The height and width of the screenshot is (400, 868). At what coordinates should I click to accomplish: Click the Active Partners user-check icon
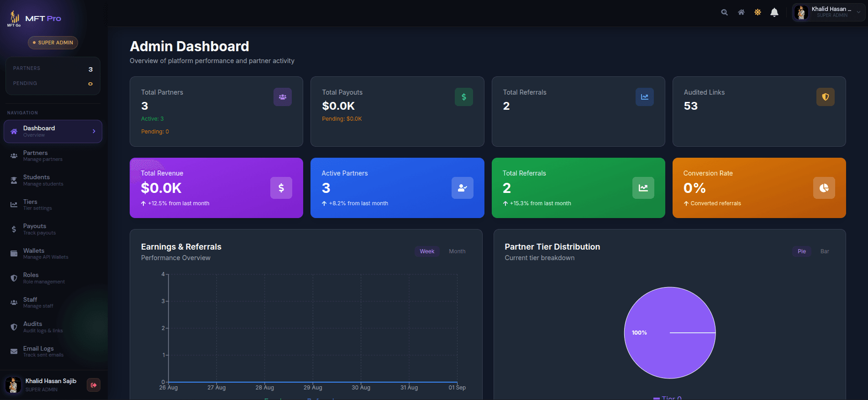(463, 188)
